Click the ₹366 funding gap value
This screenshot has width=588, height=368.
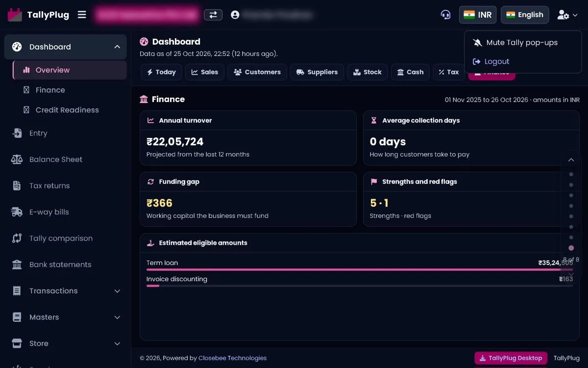(159, 203)
